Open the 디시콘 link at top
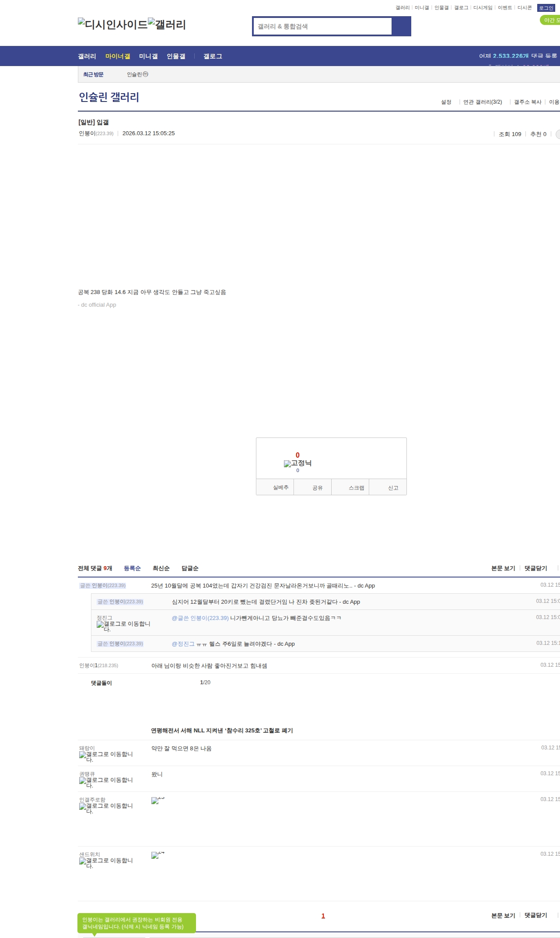This screenshot has width=560, height=938. [x=525, y=7]
